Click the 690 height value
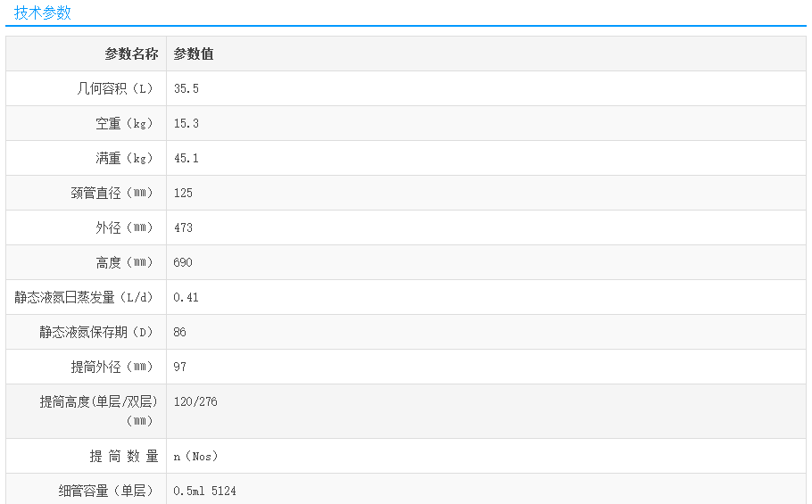This screenshot has width=812, height=504. click(x=183, y=262)
